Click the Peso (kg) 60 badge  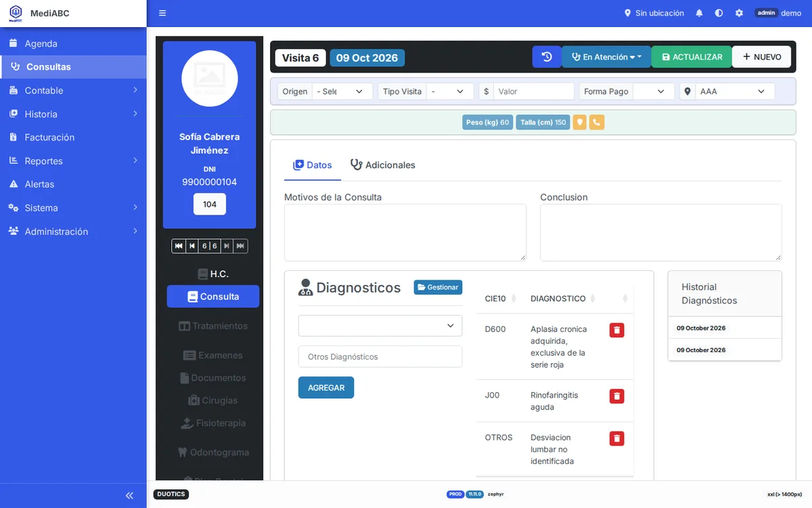tap(487, 123)
